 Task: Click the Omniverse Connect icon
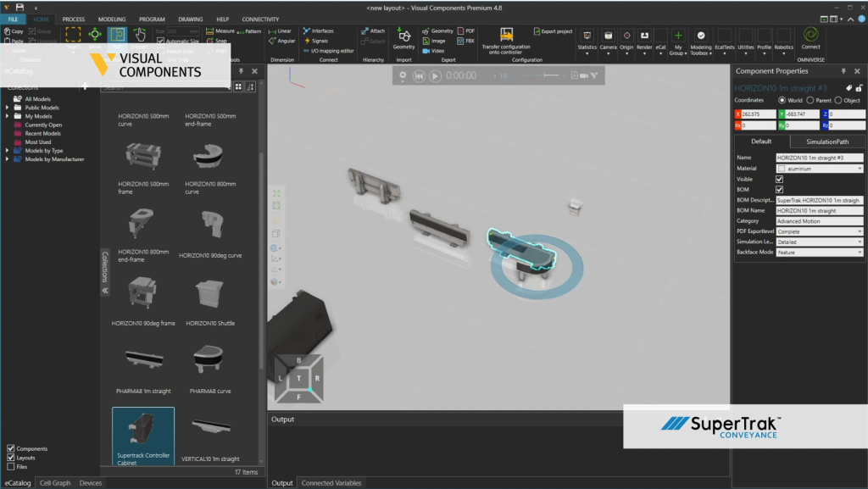(x=810, y=35)
